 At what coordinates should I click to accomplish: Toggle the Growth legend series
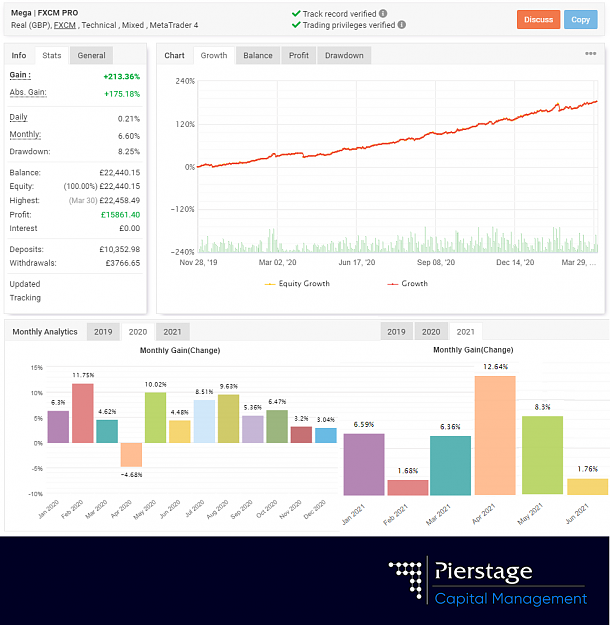point(407,283)
